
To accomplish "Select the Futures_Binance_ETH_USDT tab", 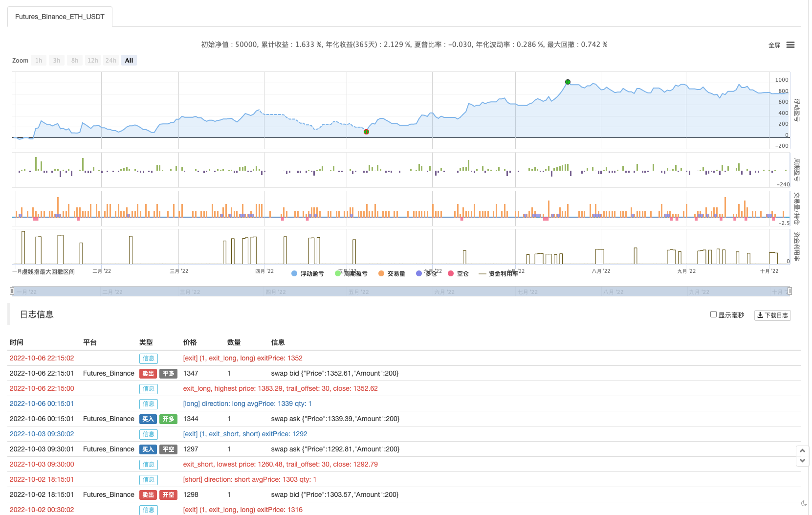I will 60,17.
